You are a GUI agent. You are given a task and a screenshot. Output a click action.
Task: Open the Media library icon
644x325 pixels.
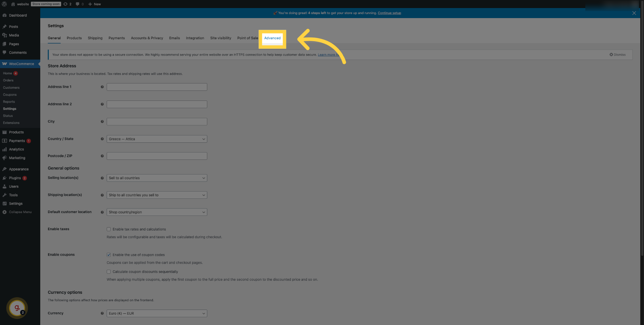[x=5, y=35]
